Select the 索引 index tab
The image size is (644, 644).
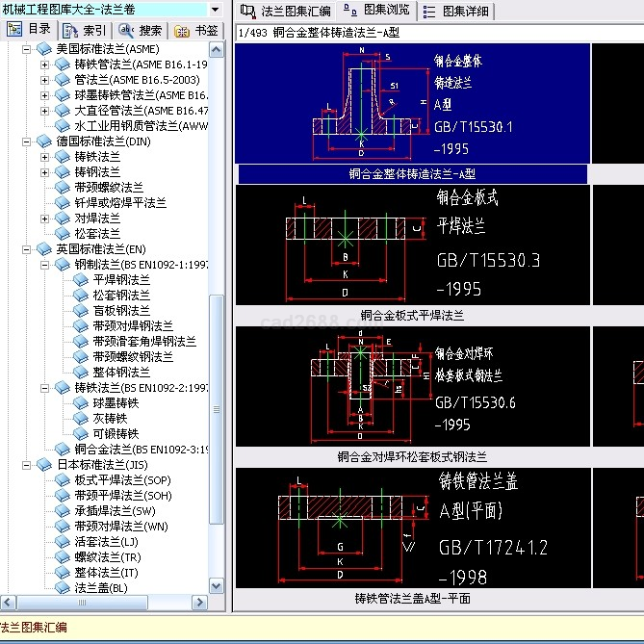tap(86, 30)
